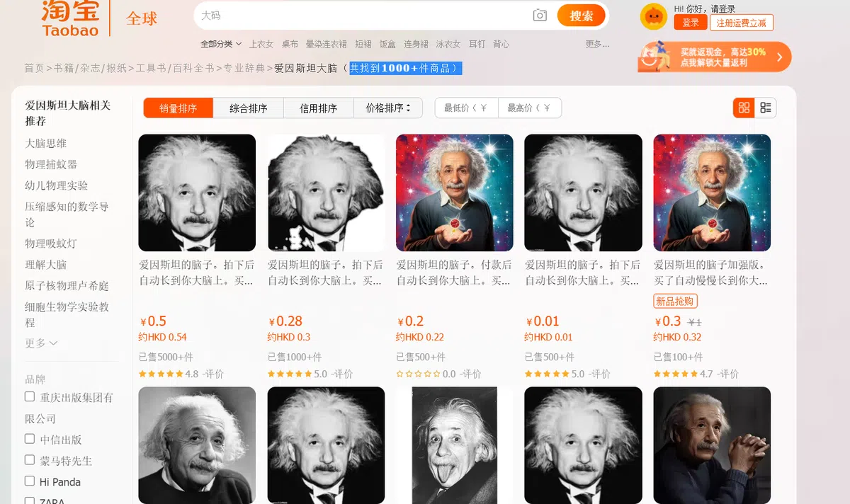850x504 pixels.
Task: Enable the Hi Panda brand filter
Action: 30,481
